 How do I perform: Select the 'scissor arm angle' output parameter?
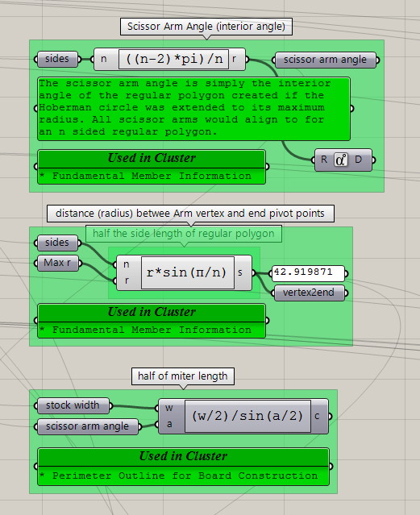(325, 60)
